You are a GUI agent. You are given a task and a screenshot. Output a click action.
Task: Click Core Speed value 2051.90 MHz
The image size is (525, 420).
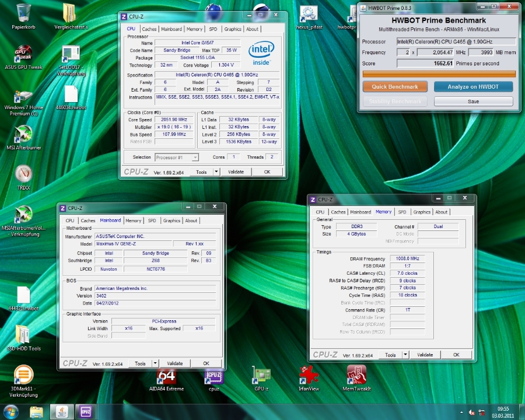[174, 120]
